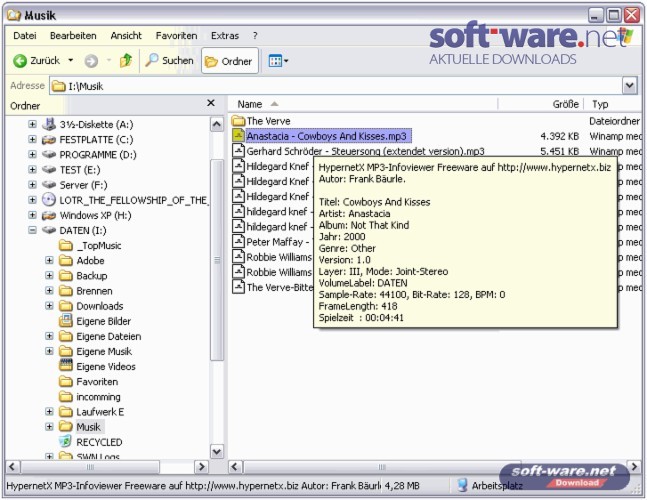This screenshot has width=647, height=500.
Task: Open the ? help menu
Action: [x=255, y=36]
